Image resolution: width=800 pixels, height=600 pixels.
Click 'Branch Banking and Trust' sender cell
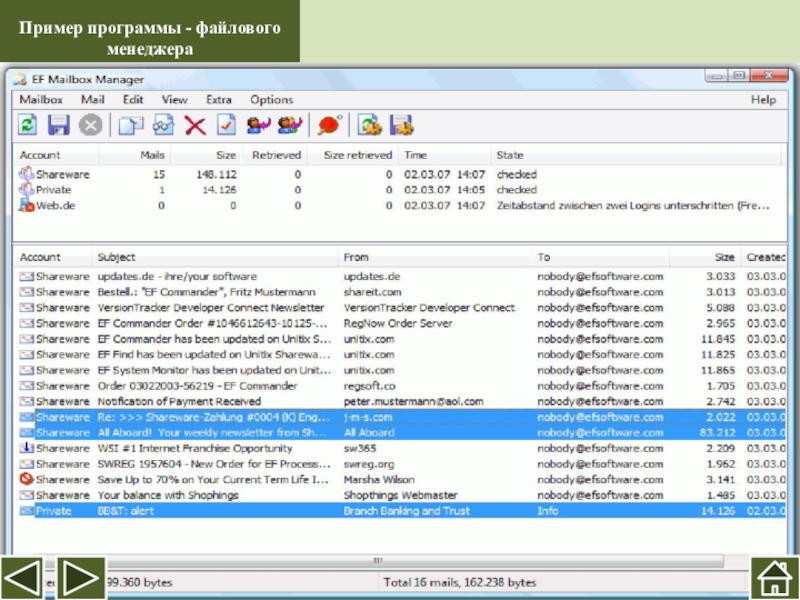coord(407,511)
